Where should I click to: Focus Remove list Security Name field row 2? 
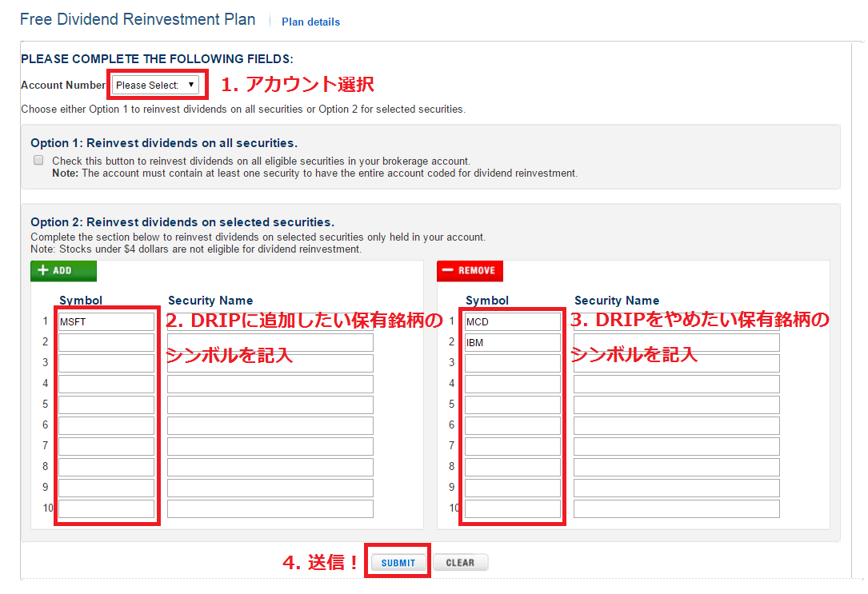click(677, 343)
